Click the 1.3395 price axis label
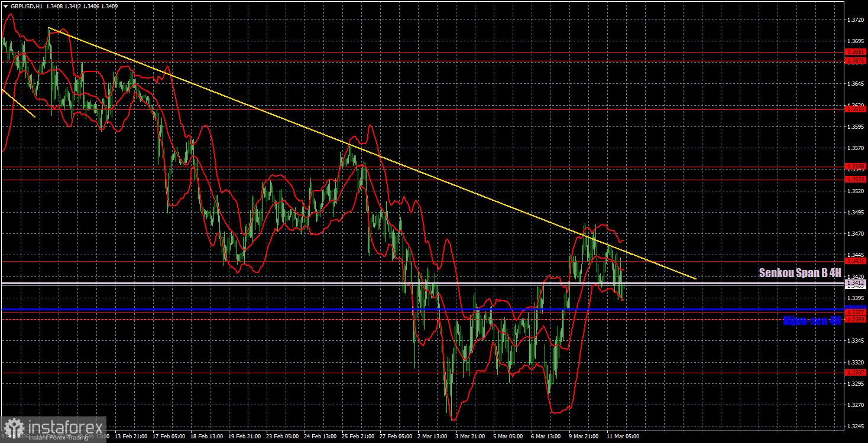The image size is (868, 443). point(856,298)
